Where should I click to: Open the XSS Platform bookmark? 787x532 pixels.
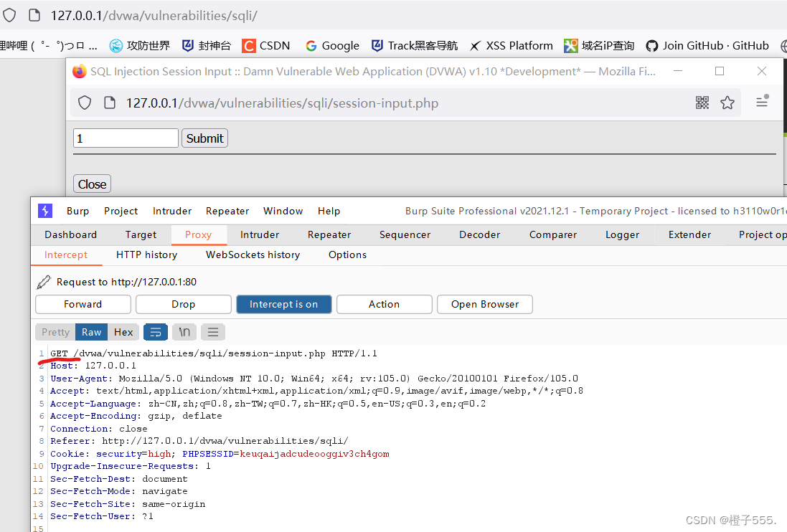[511, 46]
